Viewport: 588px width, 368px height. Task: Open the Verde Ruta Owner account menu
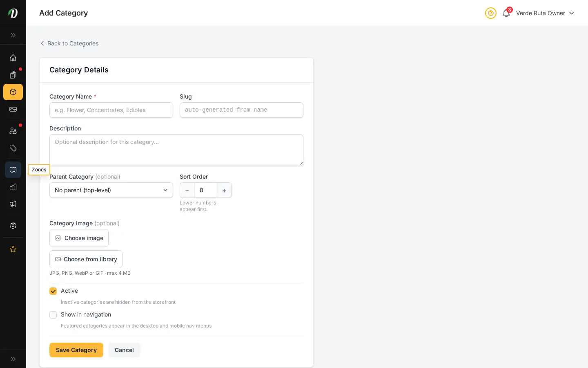tap(545, 13)
